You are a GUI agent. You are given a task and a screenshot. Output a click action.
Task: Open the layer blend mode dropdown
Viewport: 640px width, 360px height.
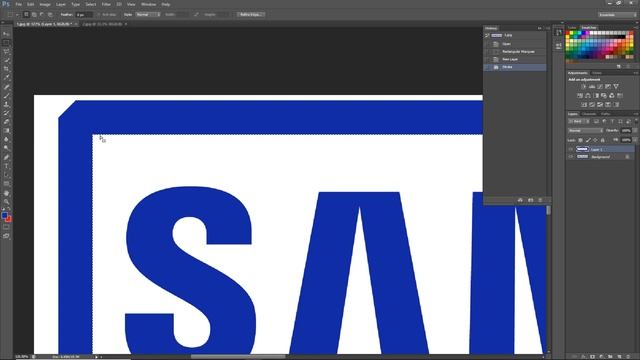[x=586, y=131]
